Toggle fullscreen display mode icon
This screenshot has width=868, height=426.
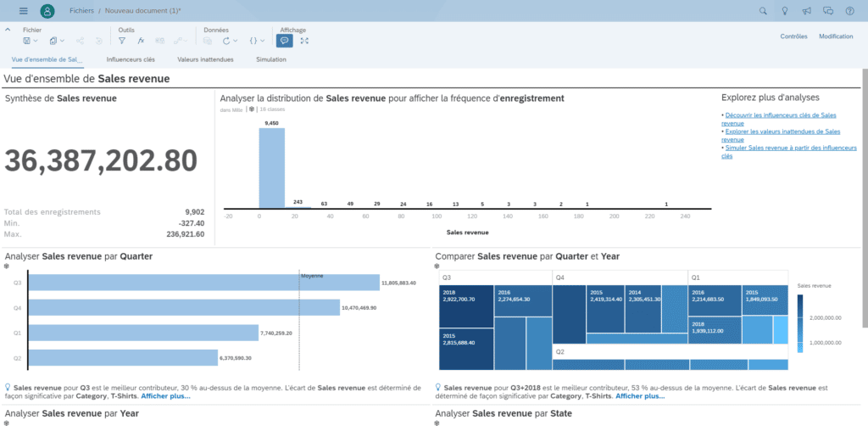[304, 41]
